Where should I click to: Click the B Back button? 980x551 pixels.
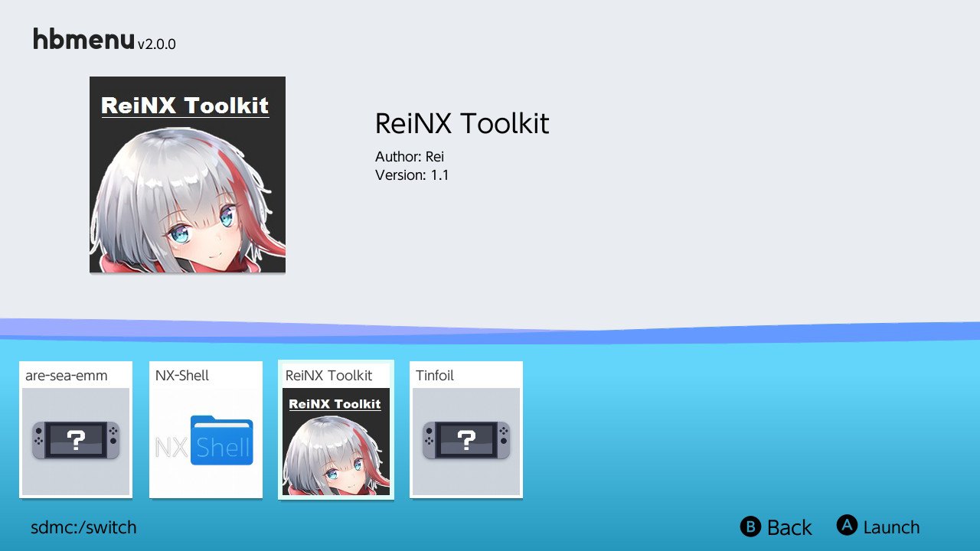[x=776, y=527]
